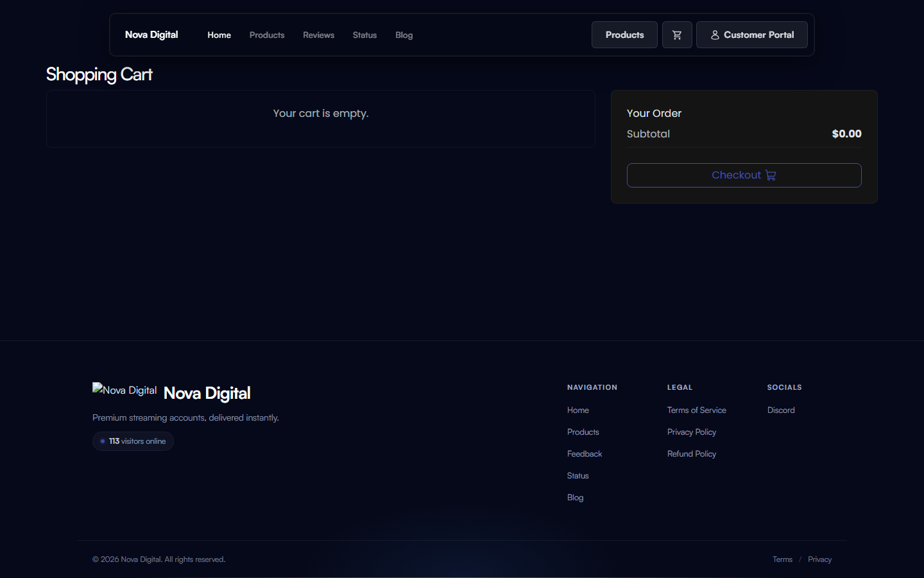Go to Home in top navigation

click(x=219, y=35)
